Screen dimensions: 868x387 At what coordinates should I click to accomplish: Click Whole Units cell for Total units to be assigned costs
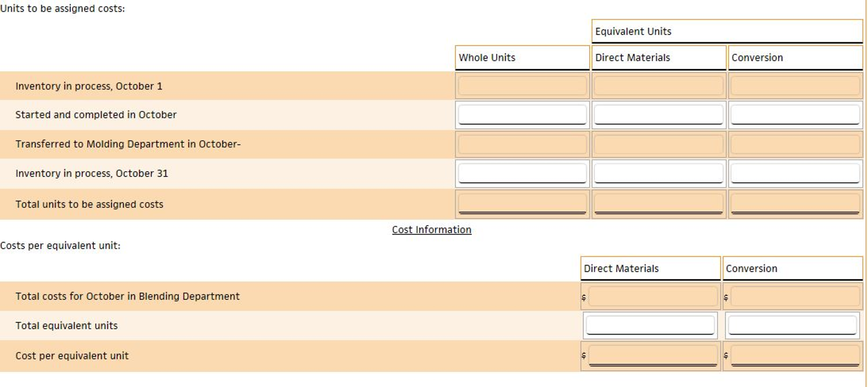click(x=521, y=204)
